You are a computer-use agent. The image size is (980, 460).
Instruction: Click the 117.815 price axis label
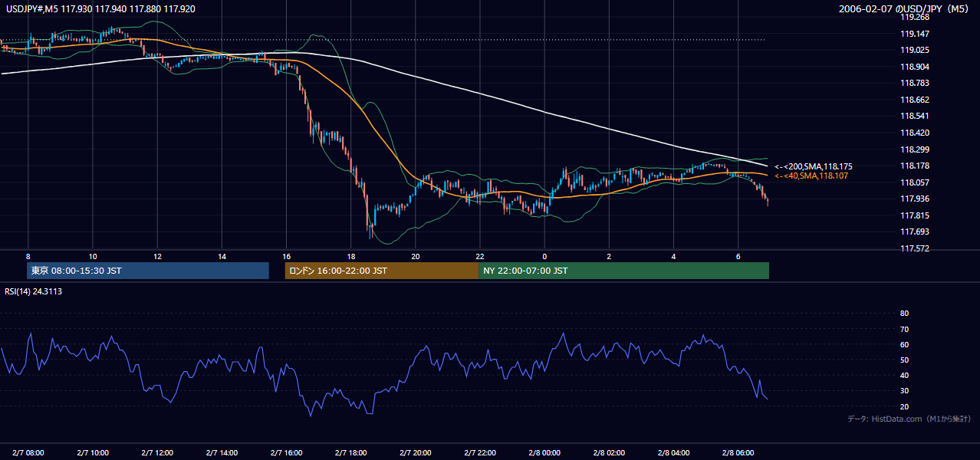pyautogui.click(x=915, y=215)
